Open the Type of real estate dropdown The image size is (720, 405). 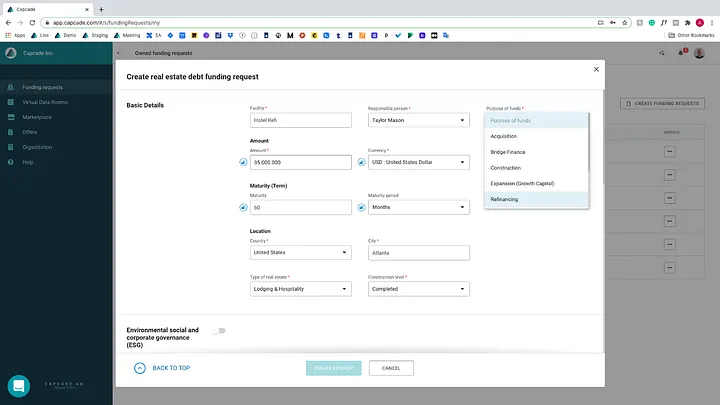tap(301, 289)
